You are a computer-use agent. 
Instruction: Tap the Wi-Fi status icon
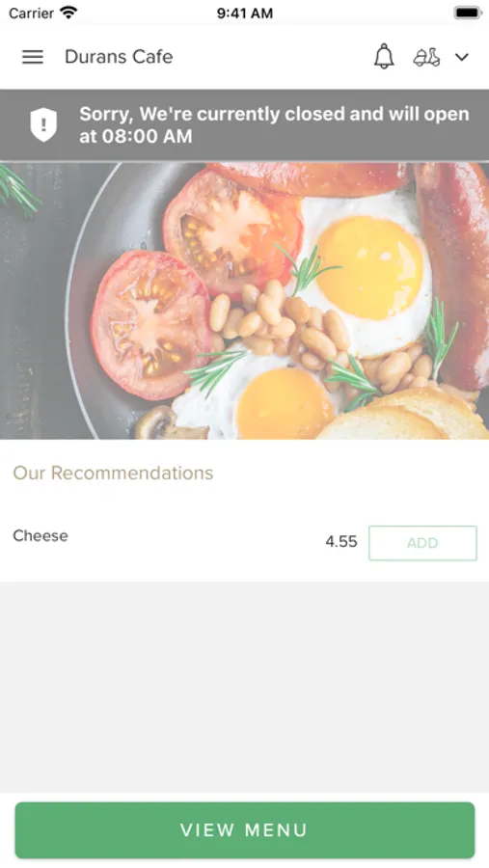pos(68,13)
